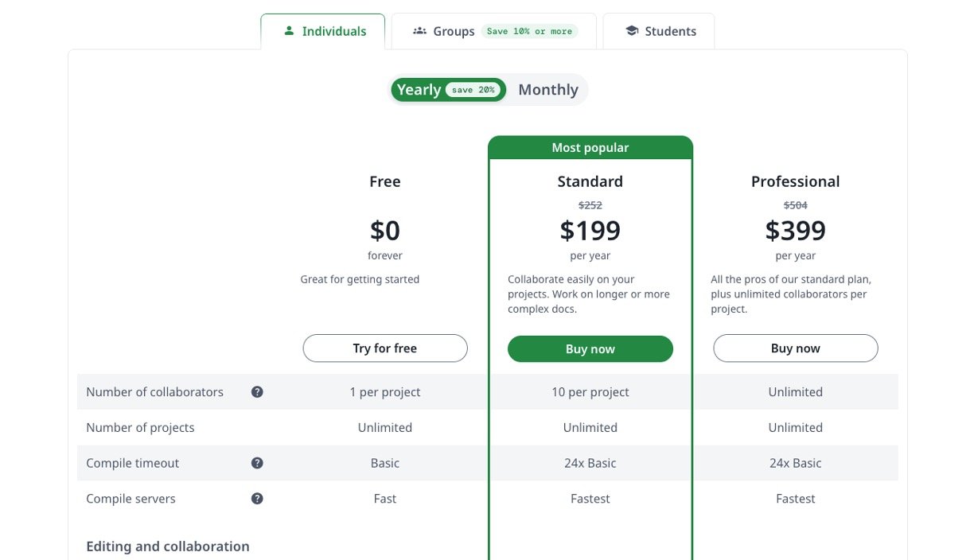Click the people icon on Groups tab
The height and width of the screenshot is (560, 974).
(x=419, y=31)
